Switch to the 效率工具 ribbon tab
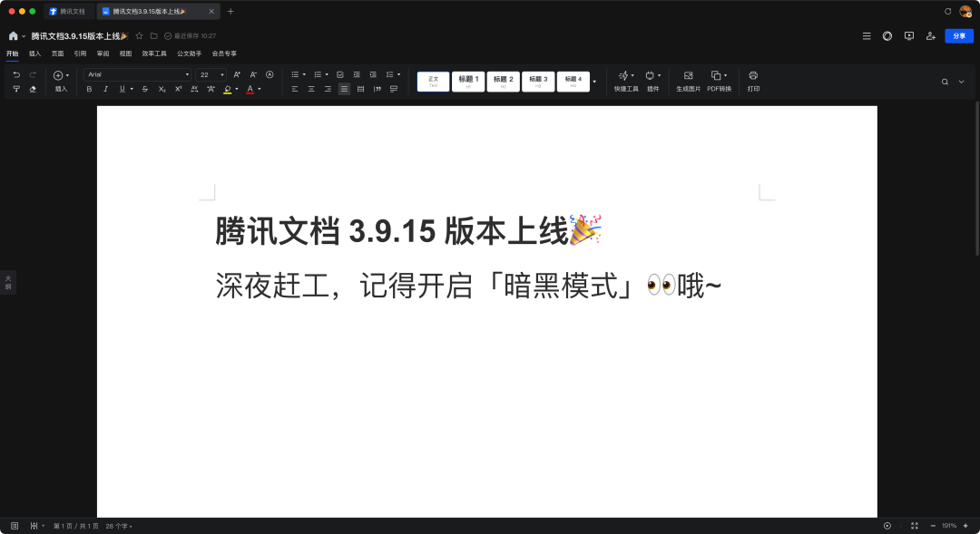The width and height of the screenshot is (980, 534). [x=154, y=53]
